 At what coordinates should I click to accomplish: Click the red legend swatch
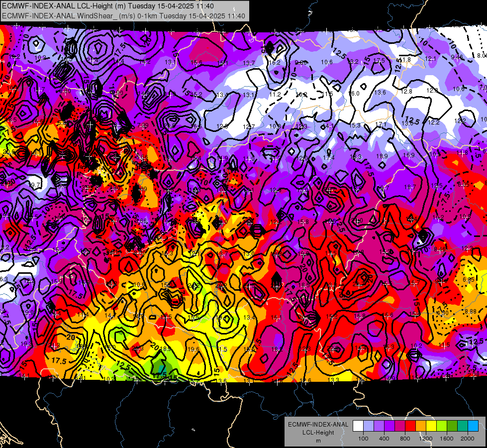(x=410, y=426)
